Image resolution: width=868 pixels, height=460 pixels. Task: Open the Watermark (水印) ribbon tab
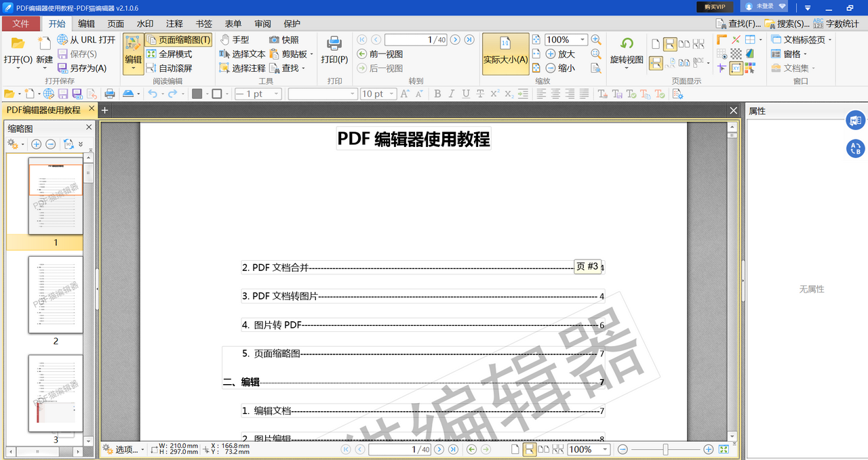pos(145,24)
